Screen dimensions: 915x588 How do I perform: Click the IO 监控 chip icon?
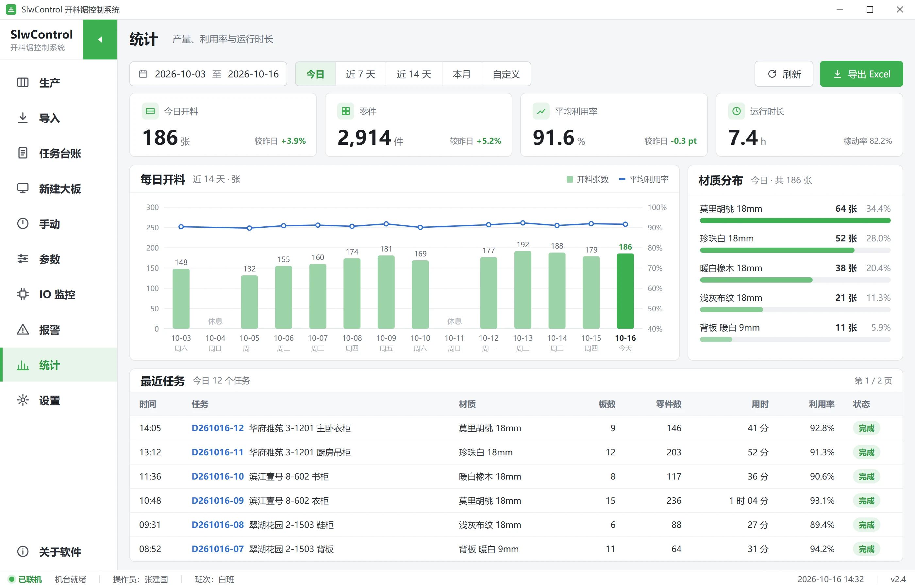click(x=23, y=294)
